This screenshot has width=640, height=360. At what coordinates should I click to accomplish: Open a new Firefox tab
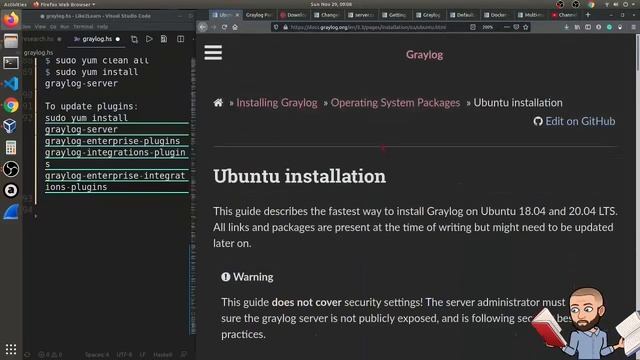588,15
